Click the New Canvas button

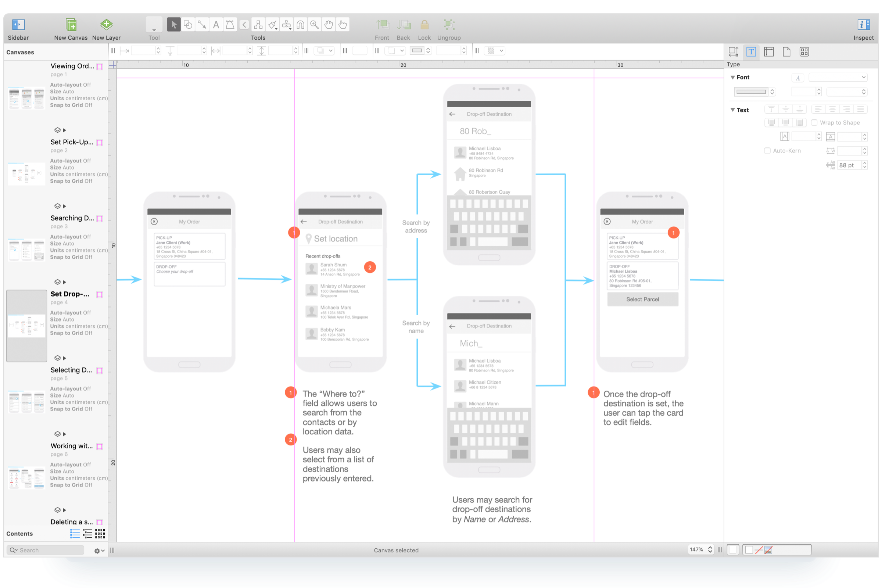point(71,25)
